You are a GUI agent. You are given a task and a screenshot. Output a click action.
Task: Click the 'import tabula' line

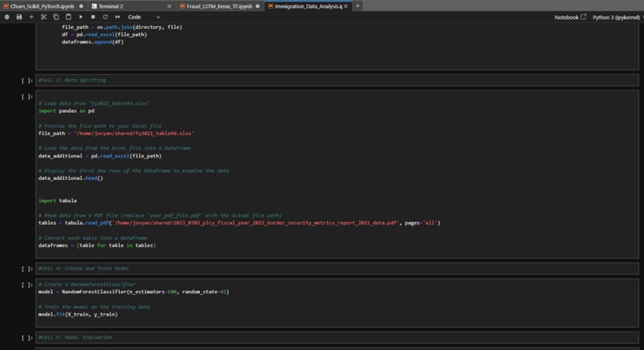(x=58, y=201)
